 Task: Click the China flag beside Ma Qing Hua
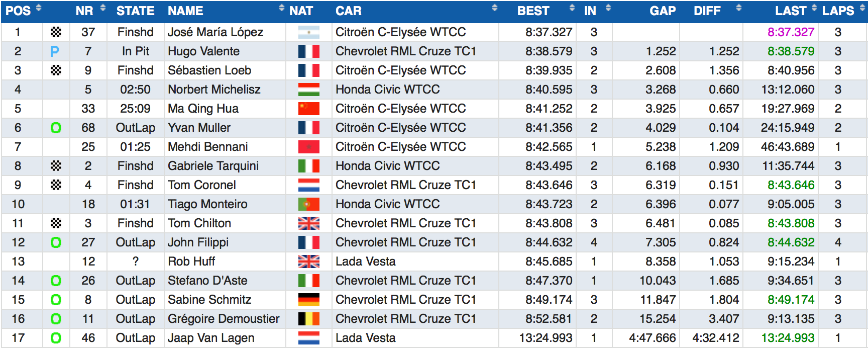click(x=308, y=109)
